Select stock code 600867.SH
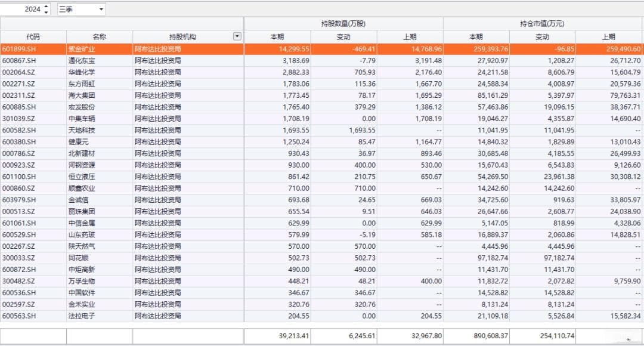Screen dimensions: 644x346 click(33, 60)
